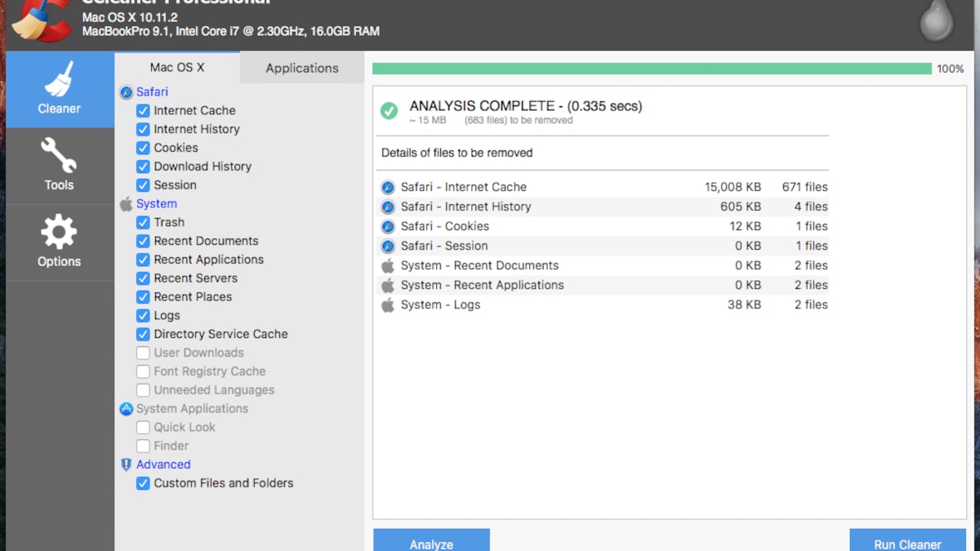The width and height of the screenshot is (980, 551).
Task: Click the Safari compass icon in sidebar
Action: (x=126, y=92)
